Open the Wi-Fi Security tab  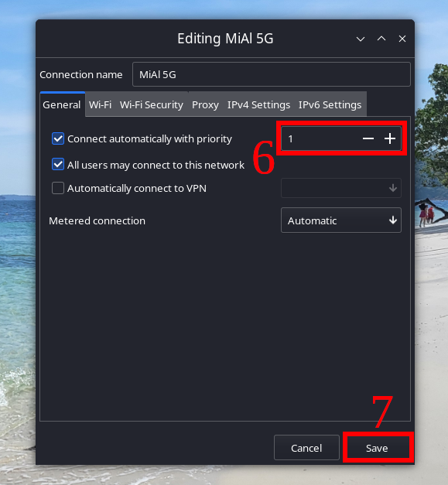click(152, 105)
